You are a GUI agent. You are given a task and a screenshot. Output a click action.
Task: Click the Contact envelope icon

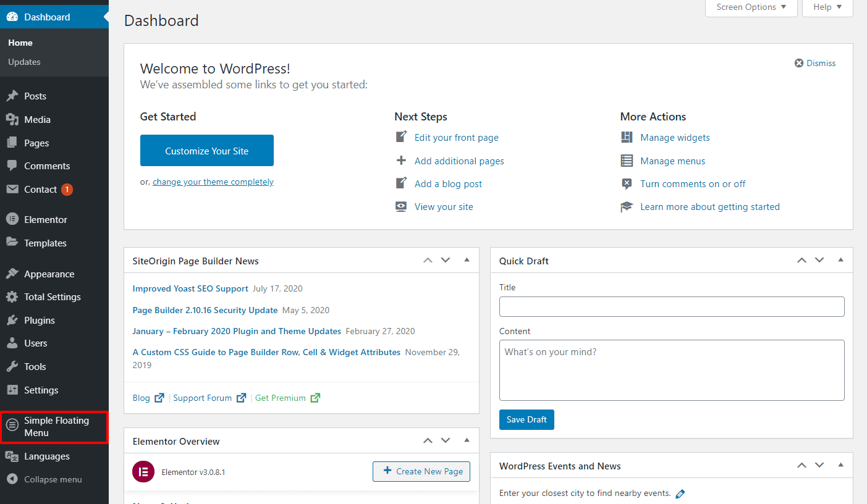click(x=12, y=190)
